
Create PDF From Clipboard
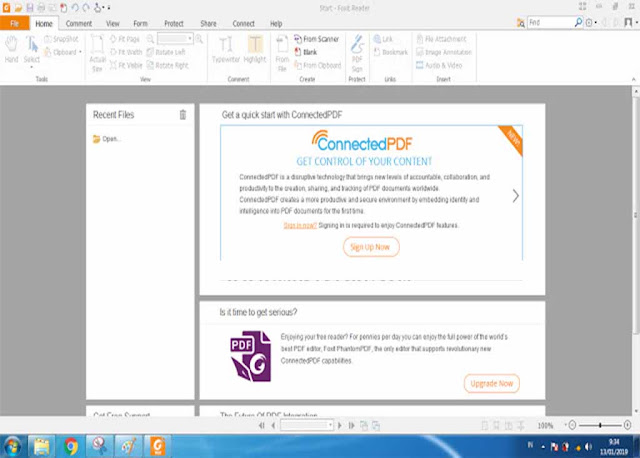coord(318,65)
